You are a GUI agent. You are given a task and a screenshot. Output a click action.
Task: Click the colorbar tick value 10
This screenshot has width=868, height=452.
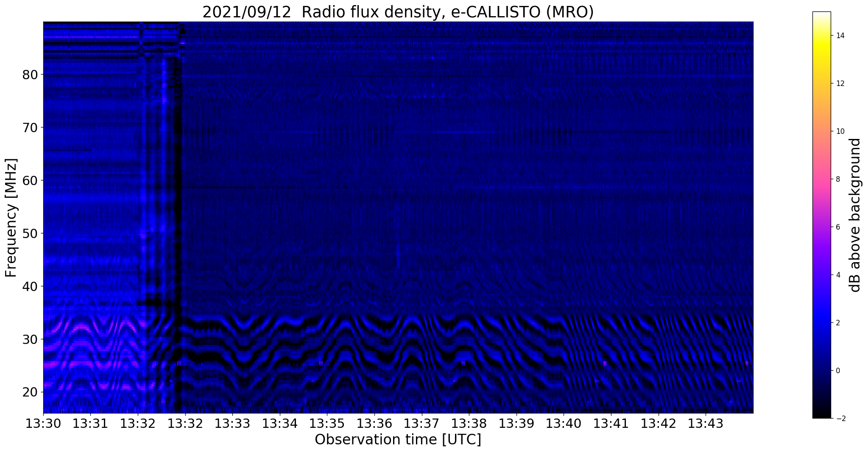click(x=840, y=131)
